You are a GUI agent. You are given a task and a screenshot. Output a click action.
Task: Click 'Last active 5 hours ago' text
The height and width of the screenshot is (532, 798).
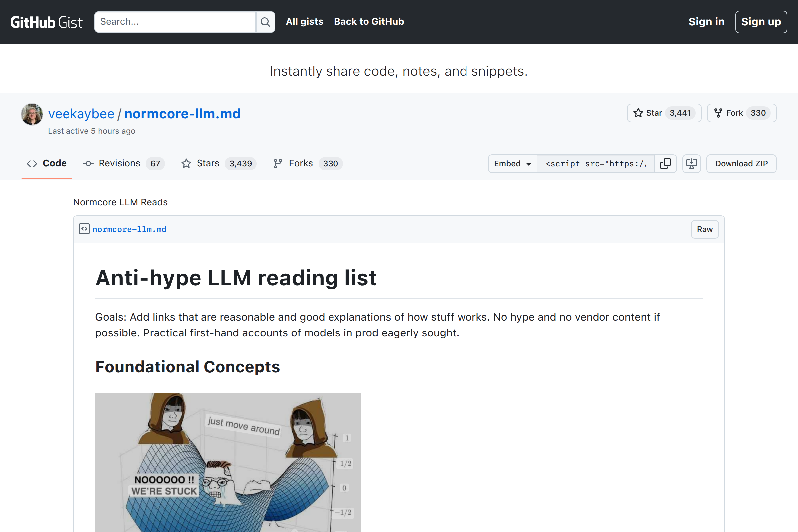coord(92,131)
